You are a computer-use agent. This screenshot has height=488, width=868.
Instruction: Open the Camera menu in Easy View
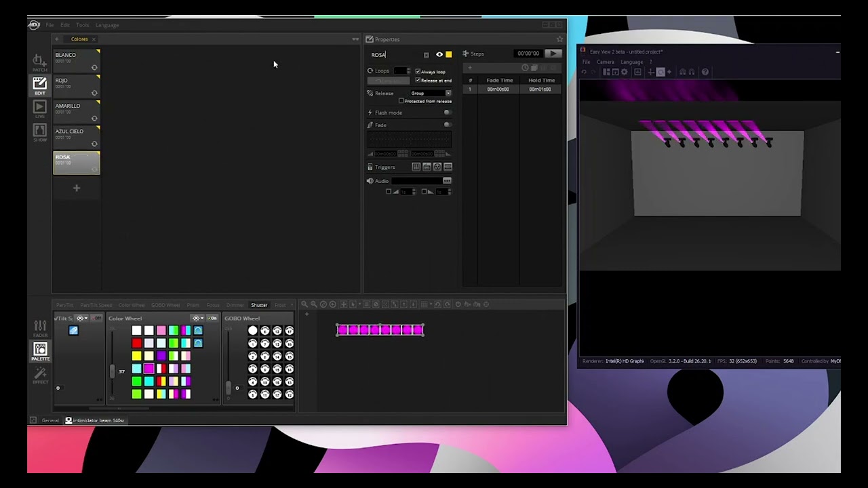(x=606, y=62)
